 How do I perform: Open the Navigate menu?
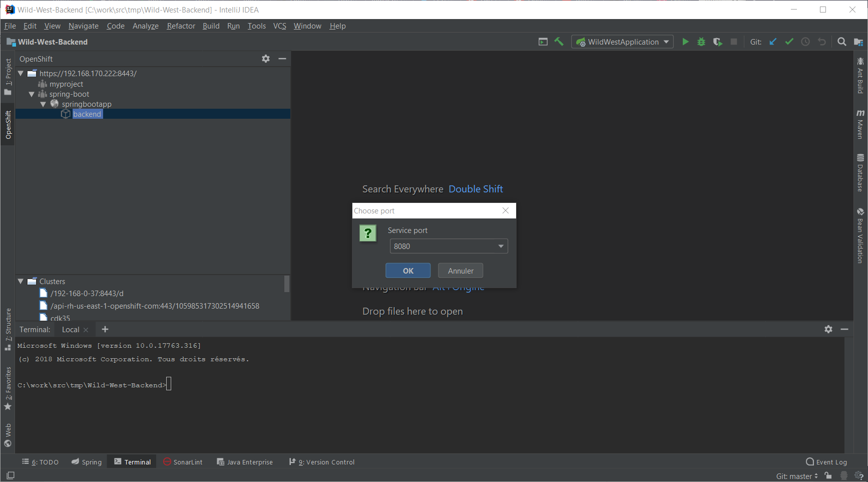[x=84, y=26]
